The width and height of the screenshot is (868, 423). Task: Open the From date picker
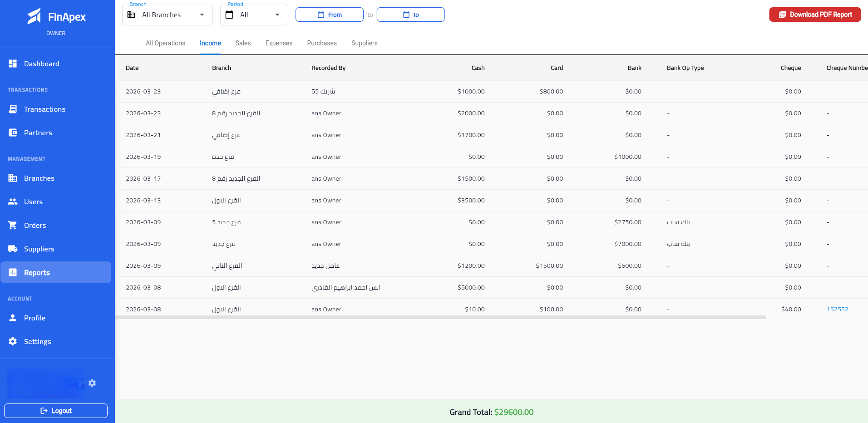330,15
